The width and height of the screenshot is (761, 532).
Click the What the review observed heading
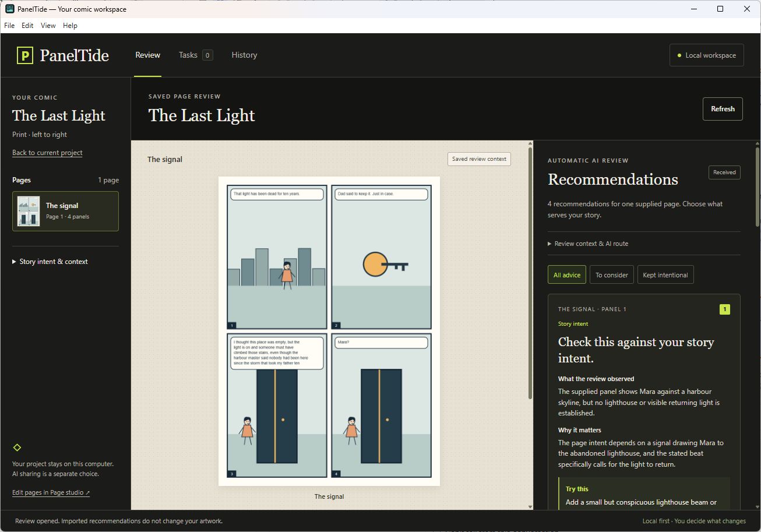point(596,379)
